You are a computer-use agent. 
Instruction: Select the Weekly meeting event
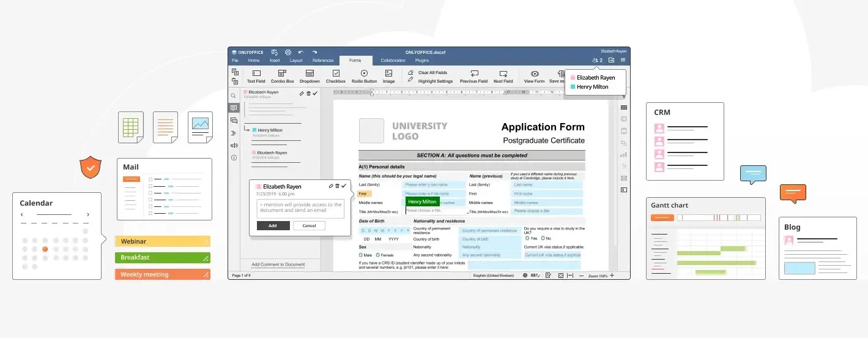163,274
